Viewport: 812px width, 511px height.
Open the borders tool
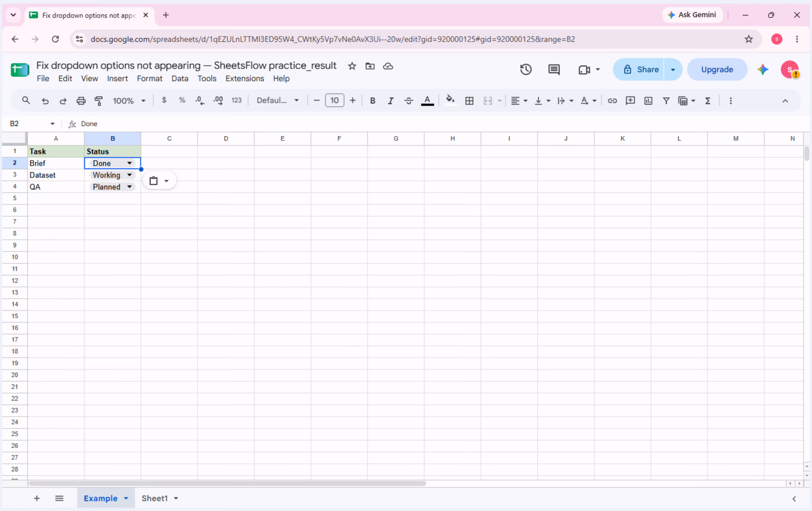[x=469, y=101]
